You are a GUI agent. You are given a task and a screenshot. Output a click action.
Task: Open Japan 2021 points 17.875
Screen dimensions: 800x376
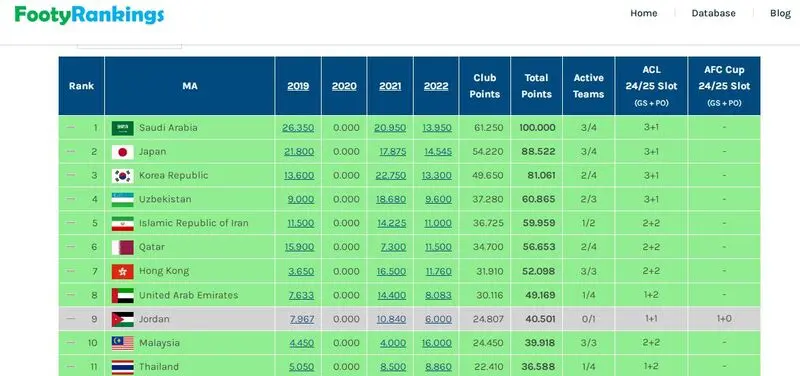392,152
